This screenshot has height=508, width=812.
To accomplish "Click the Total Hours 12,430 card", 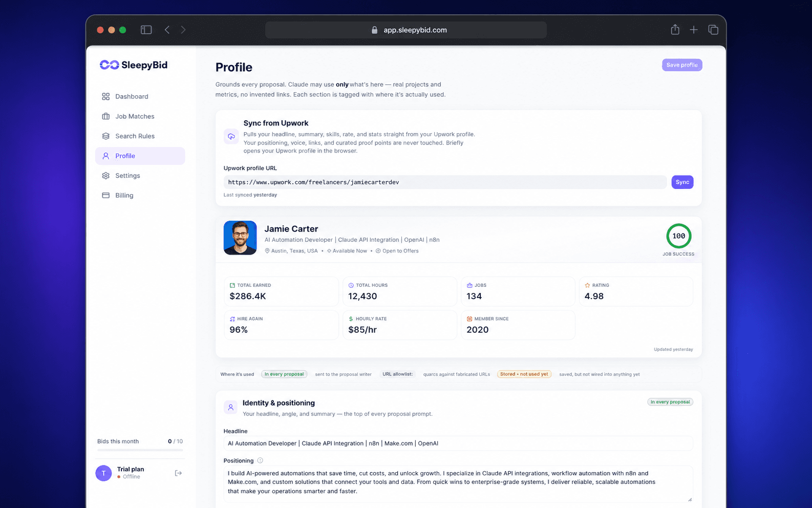I will pos(399,291).
